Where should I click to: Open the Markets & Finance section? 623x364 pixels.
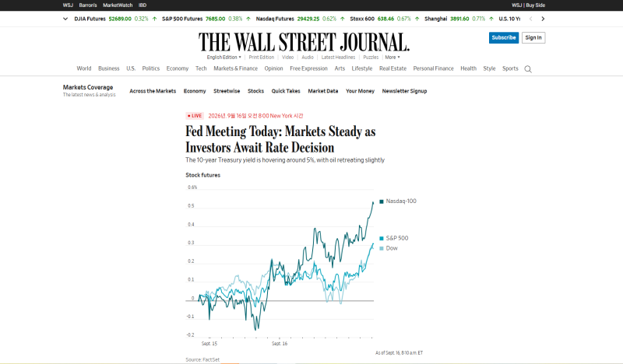(236, 68)
